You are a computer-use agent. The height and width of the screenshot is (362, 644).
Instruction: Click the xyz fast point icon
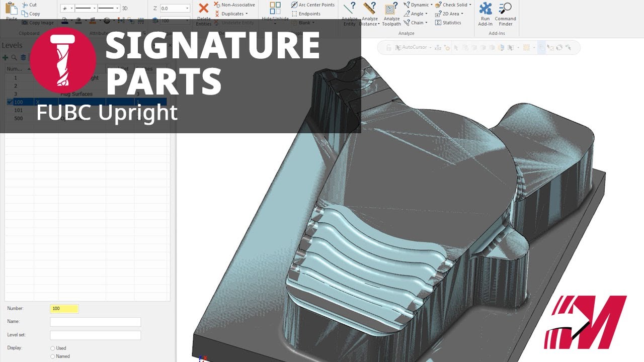coord(438,48)
